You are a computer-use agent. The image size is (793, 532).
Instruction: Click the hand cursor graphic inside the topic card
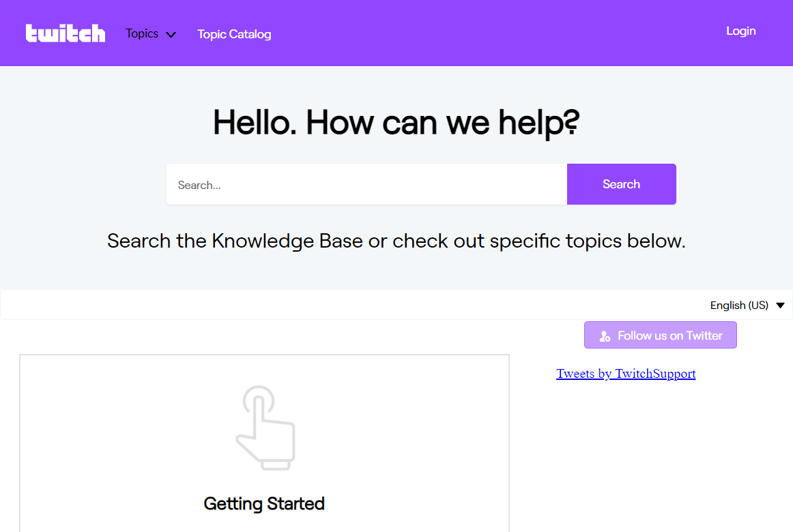265,428
